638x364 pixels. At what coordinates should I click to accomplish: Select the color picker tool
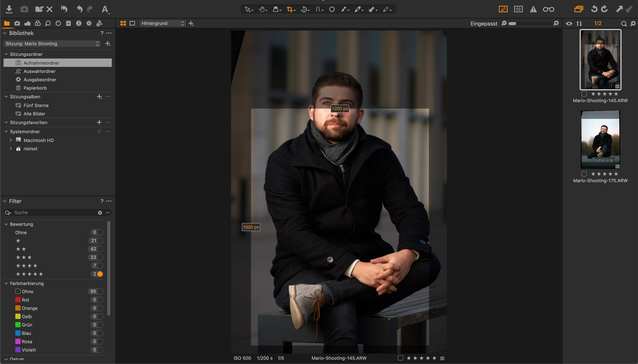click(x=358, y=9)
